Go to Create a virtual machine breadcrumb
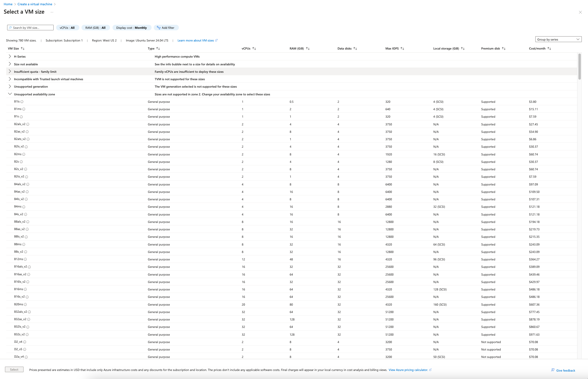This screenshot has width=588, height=379. point(35,4)
